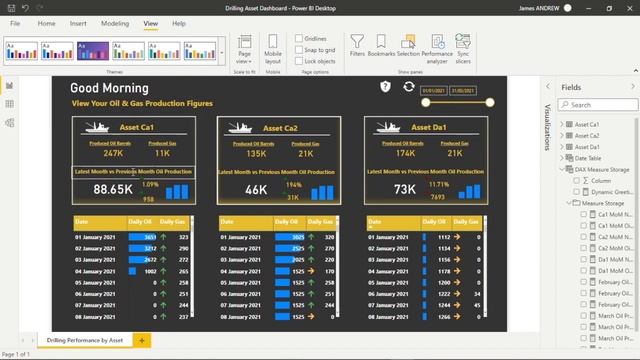
Task: Open the Sync slicers pane
Action: tap(463, 49)
